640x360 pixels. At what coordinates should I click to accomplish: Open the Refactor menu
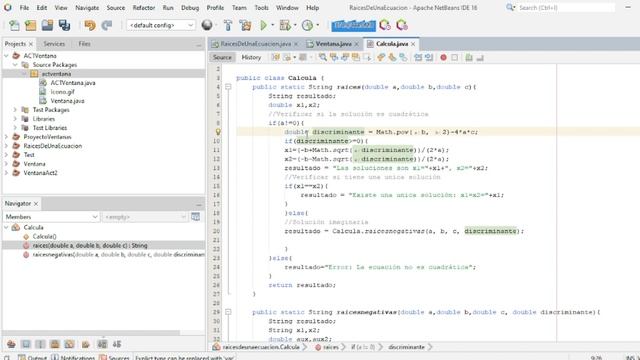[x=144, y=7]
